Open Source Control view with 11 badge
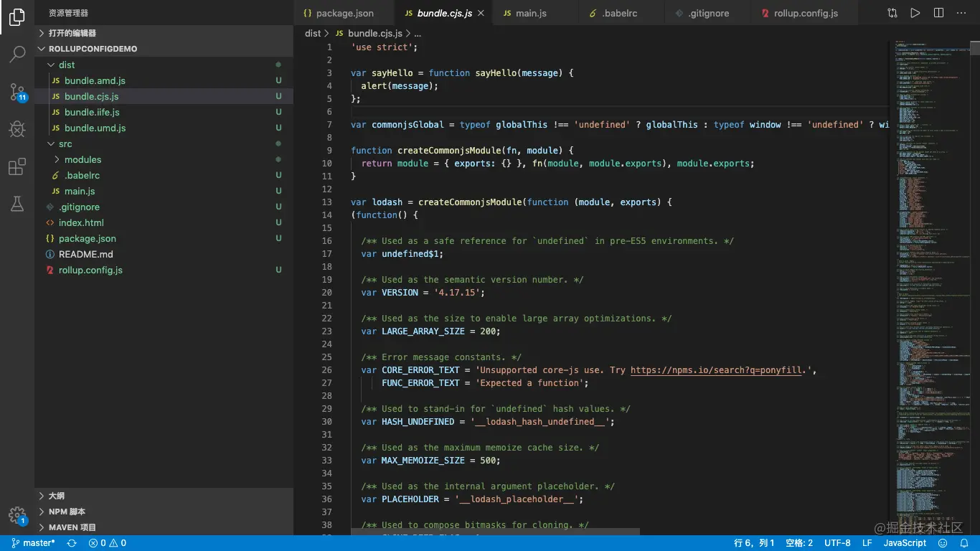The width and height of the screenshot is (980, 551). (x=17, y=92)
